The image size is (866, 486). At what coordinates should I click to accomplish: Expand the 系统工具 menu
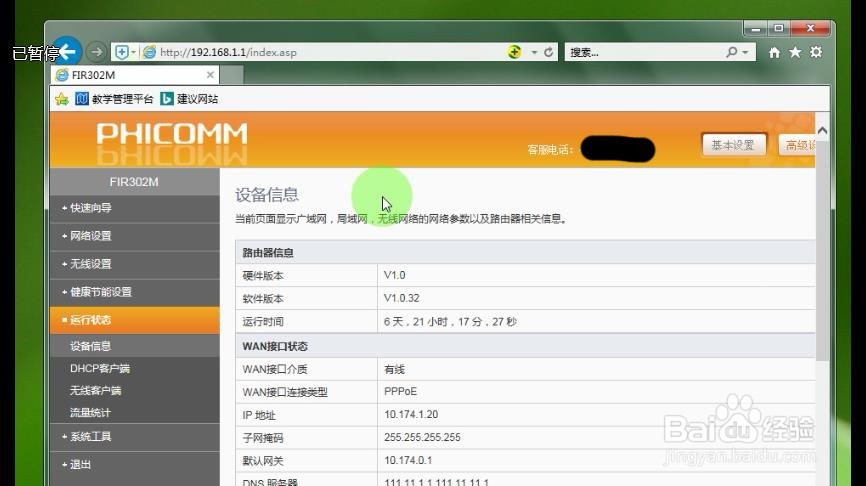[x=134, y=437]
